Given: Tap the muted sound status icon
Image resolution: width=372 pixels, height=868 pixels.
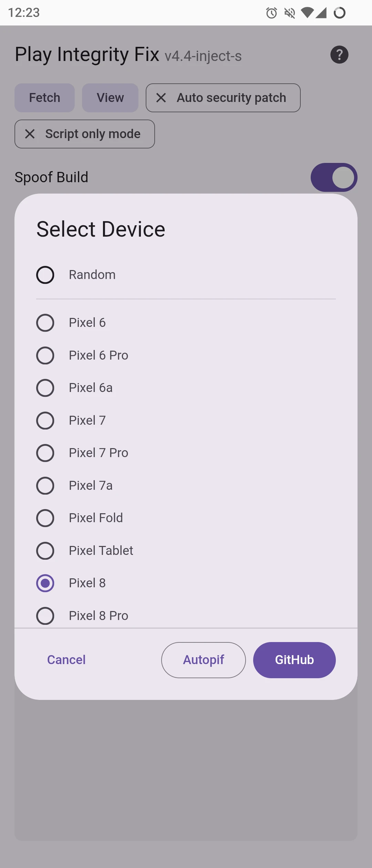Looking at the screenshot, I should click(290, 13).
